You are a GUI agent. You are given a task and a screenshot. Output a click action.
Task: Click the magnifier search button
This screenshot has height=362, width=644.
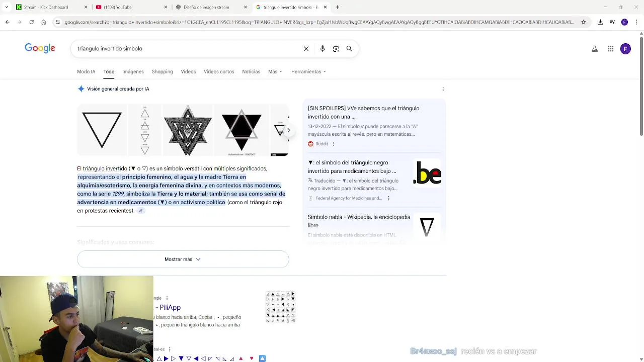tap(349, 49)
